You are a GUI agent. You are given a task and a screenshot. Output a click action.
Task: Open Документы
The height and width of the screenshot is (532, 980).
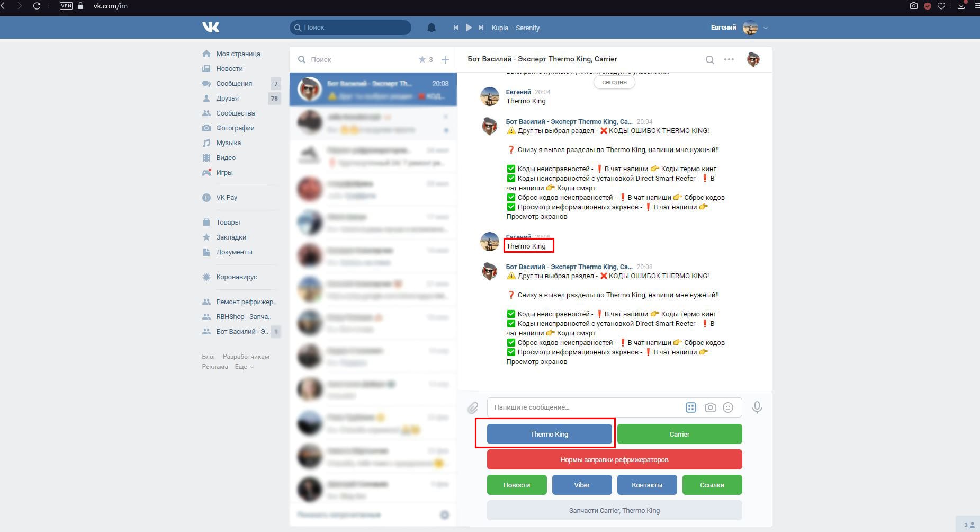(x=234, y=252)
